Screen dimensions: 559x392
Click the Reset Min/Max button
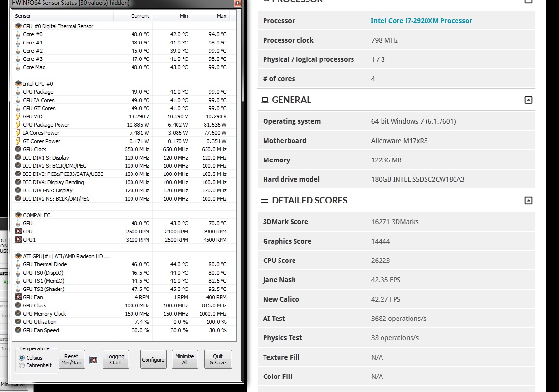[x=71, y=359]
